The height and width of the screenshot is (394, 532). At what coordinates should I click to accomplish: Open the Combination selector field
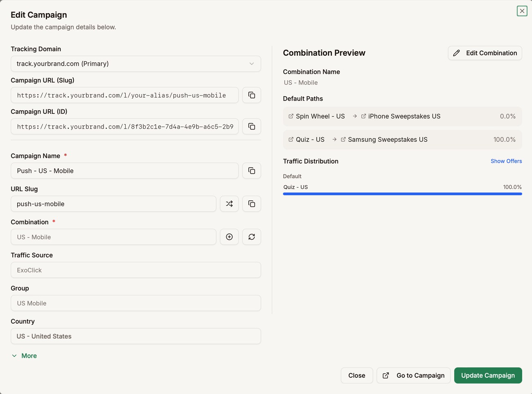[113, 237]
